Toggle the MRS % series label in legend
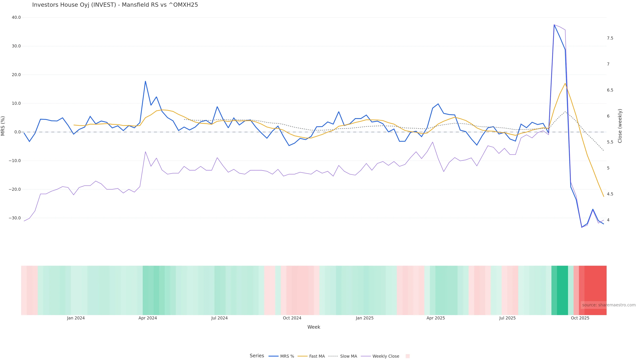The image size is (644, 362). coord(287,356)
